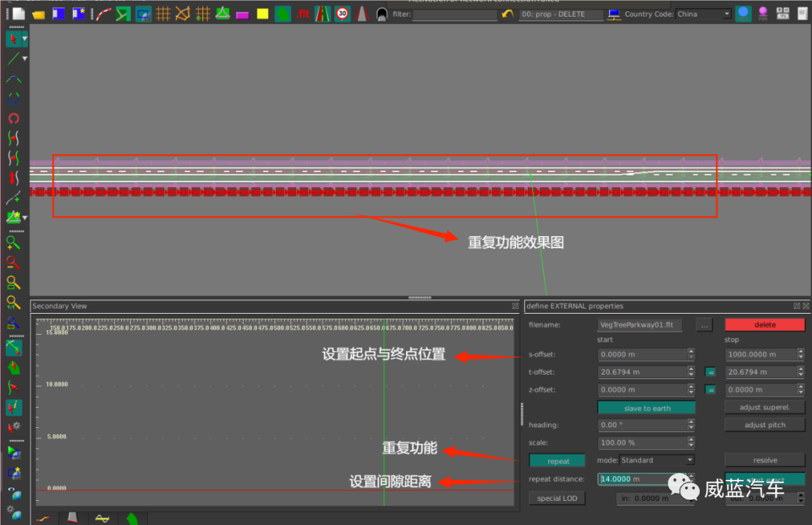Click the pink FDR sphere icon
Screen dimensions: 812x525
[763, 14]
